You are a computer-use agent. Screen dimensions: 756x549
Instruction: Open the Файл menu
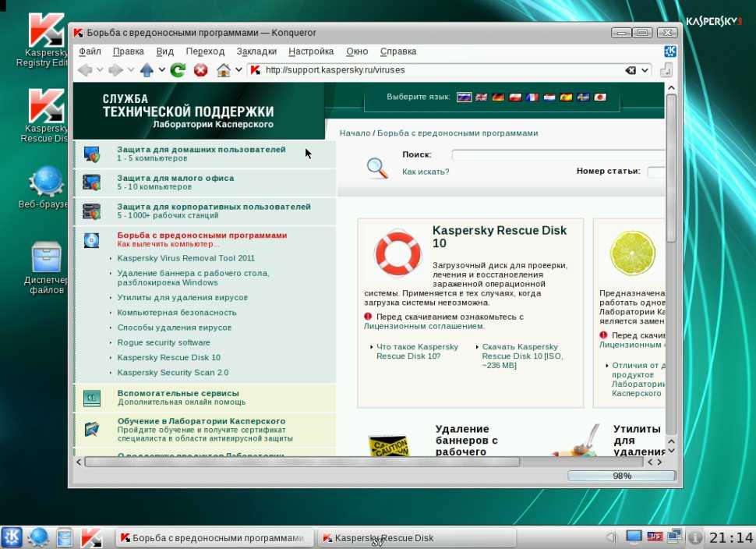click(x=90, y=51)
